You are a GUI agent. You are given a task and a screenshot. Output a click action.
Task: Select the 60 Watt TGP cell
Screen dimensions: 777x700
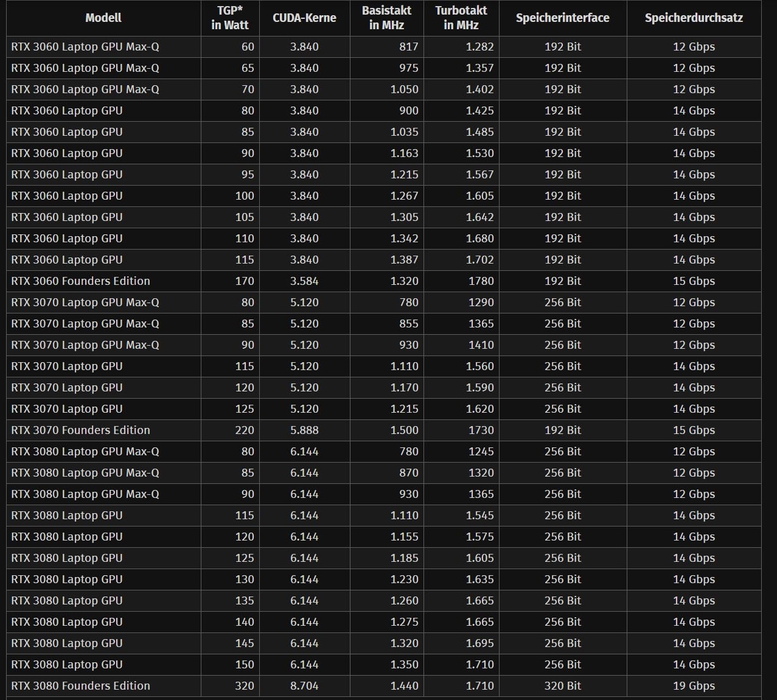(248, 46)
